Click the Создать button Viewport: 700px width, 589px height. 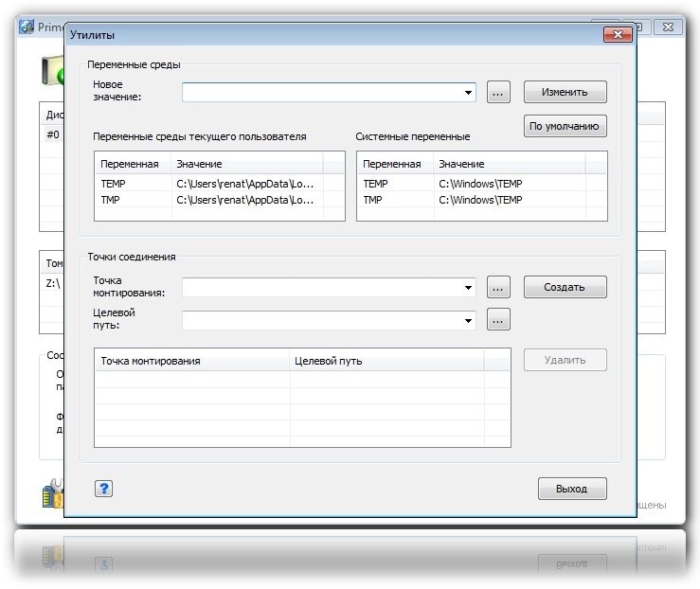coord(565,287)
